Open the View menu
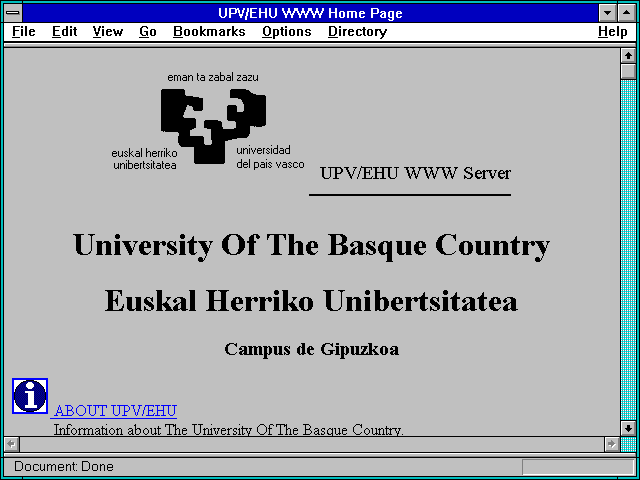Screen dimensions: 640x480 (x=108, y=32)
